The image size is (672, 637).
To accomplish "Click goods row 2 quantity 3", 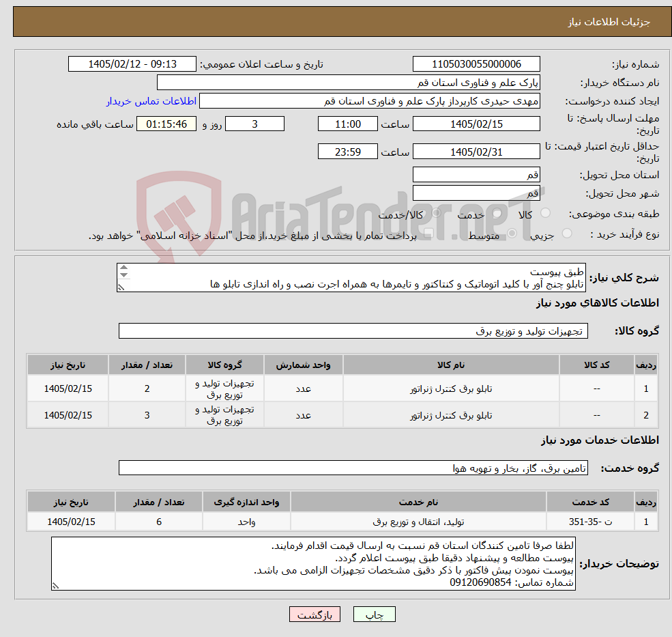I will 147,415.
